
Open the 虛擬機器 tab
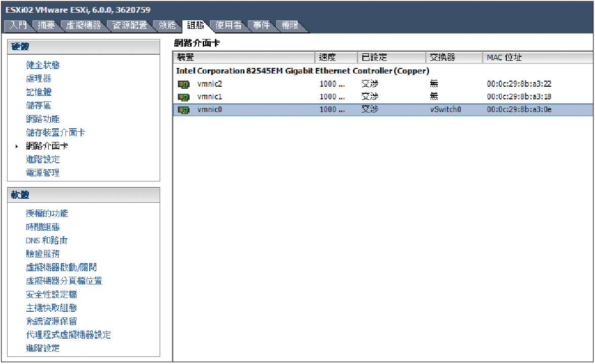(84, 25)
